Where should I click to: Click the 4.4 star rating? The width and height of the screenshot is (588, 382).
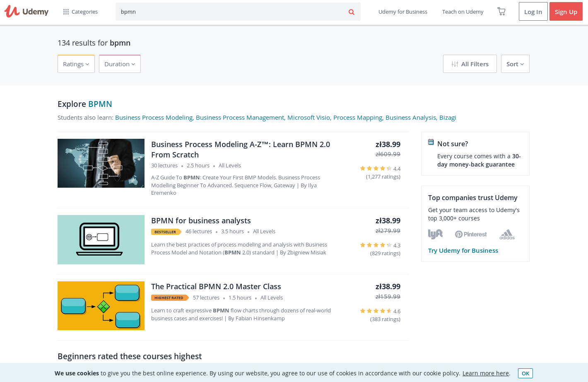point(380,169)
